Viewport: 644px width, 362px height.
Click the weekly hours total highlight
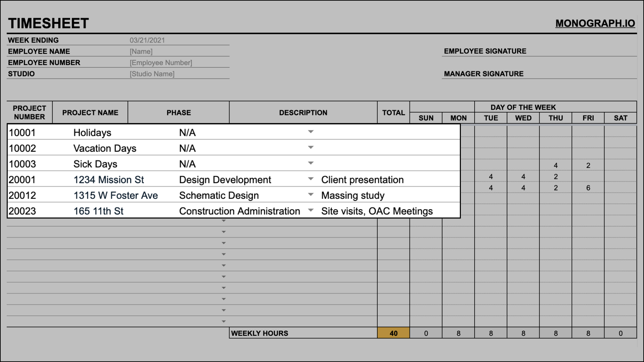tap(392, 333)
